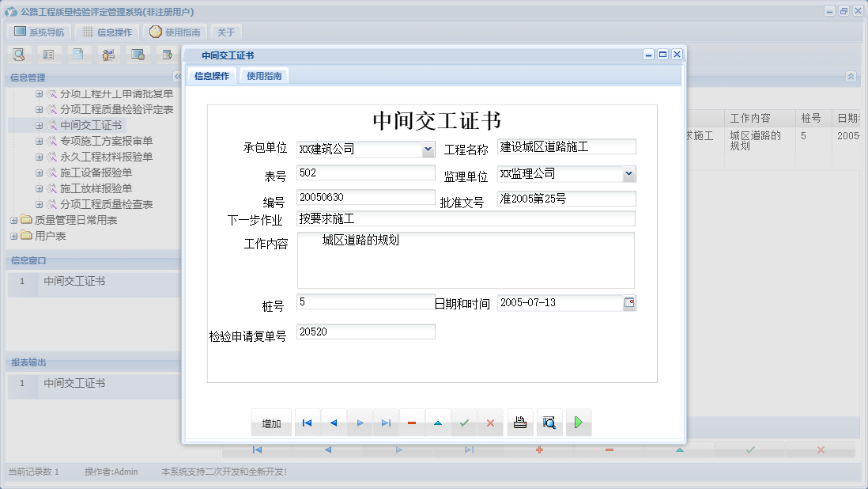
Task: Switch to the 使用指南 tab in the dialog
Action: pos(264,76)
